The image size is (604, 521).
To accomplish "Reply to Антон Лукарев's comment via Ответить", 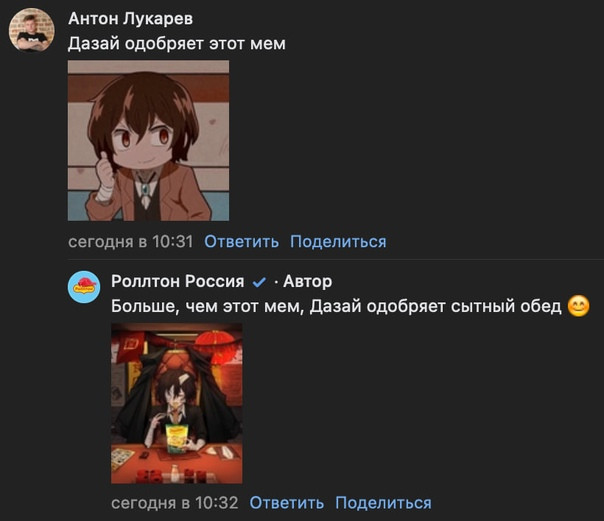I will pos(242,242).
